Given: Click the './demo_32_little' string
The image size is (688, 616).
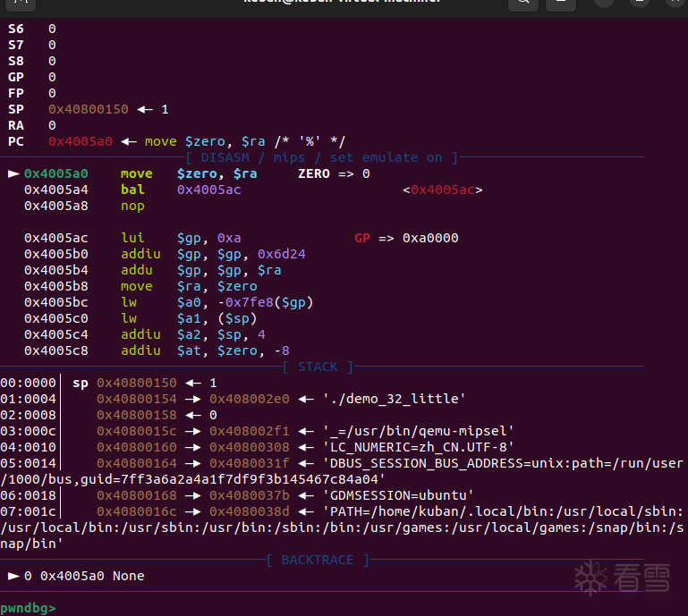Looking at the screenshot, I should (394, 399).
